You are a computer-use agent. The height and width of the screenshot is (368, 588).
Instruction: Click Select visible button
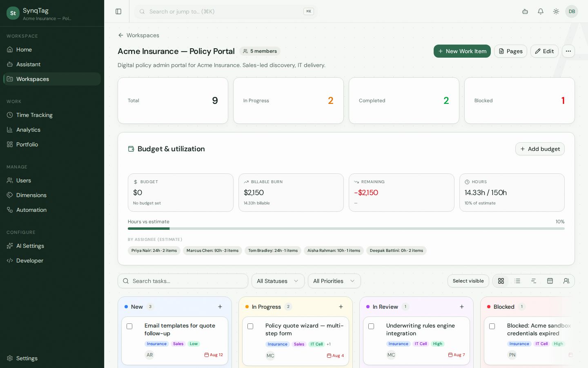coord(468,281)
